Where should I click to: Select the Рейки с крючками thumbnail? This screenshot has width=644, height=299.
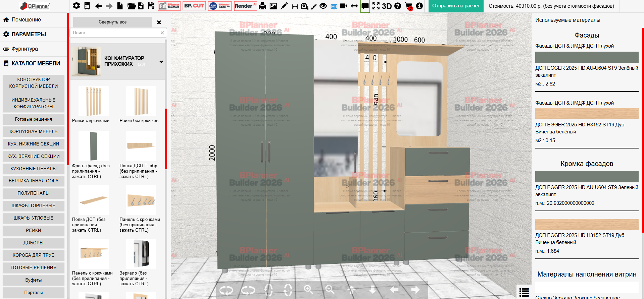coord(94,101)
